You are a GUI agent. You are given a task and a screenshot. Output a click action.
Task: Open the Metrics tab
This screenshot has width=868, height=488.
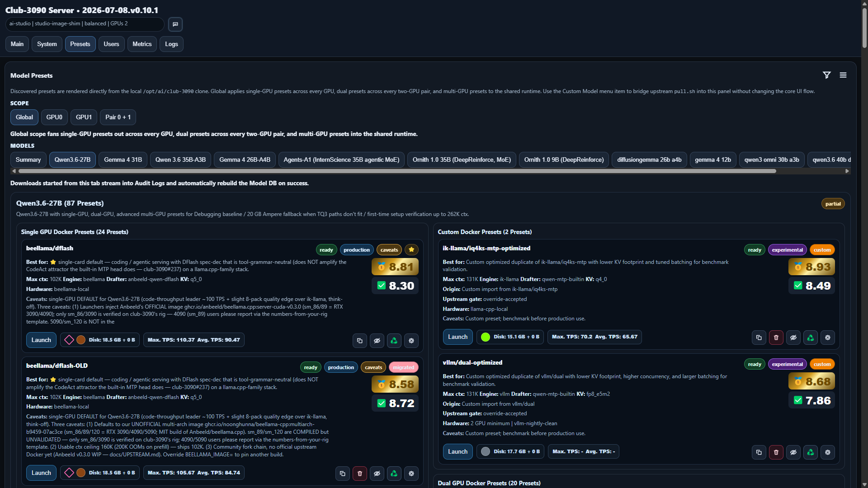(142, 44)
